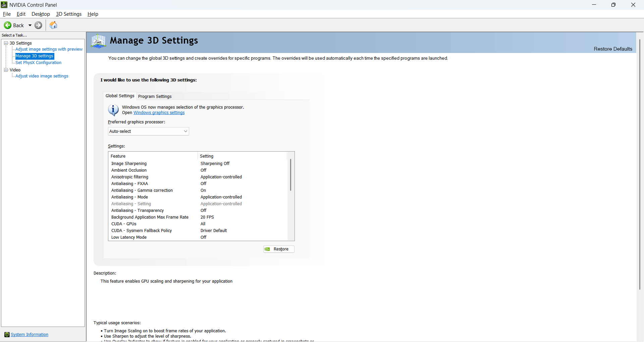
Task: Click the Feature column header
Action: pos(153,156)
